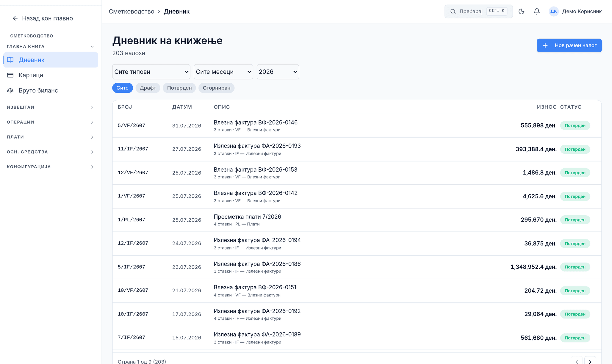Image resolution: width=612 pixels, height=364 pixels.
Task: Click Нов рачен налог button
Action: [569, 45]
